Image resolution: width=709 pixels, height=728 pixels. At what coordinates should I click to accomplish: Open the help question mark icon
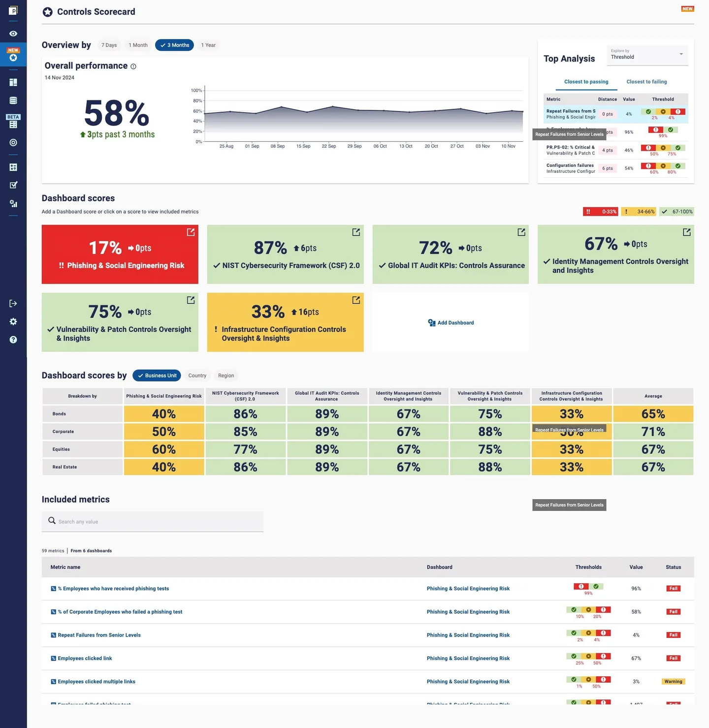coord(13,340)
